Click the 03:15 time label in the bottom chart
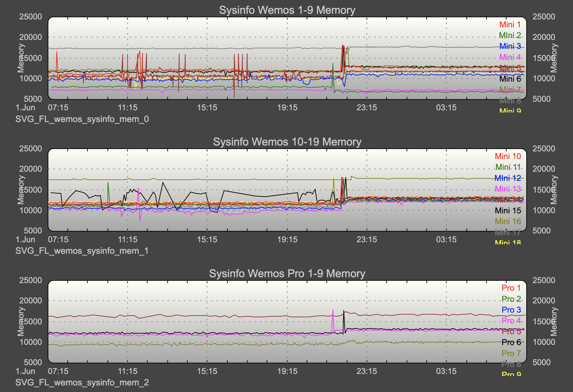This screenshot has width=573, height=392. (446, 371)
